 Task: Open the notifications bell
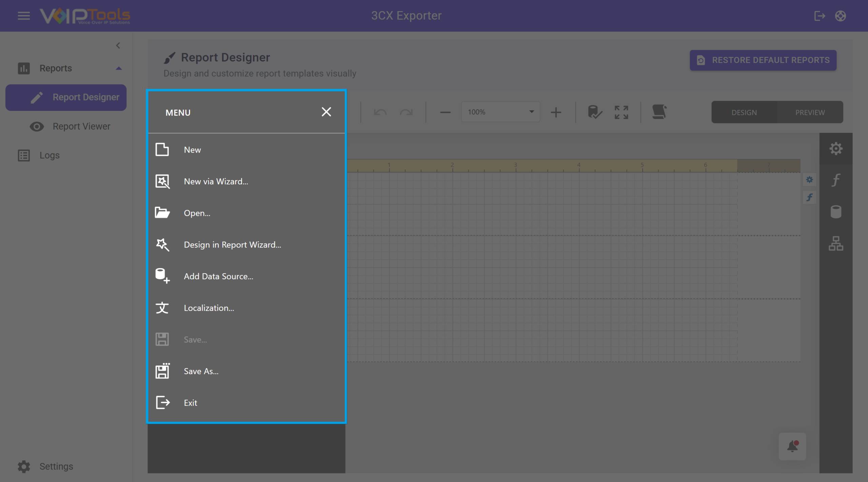[792, 446]
